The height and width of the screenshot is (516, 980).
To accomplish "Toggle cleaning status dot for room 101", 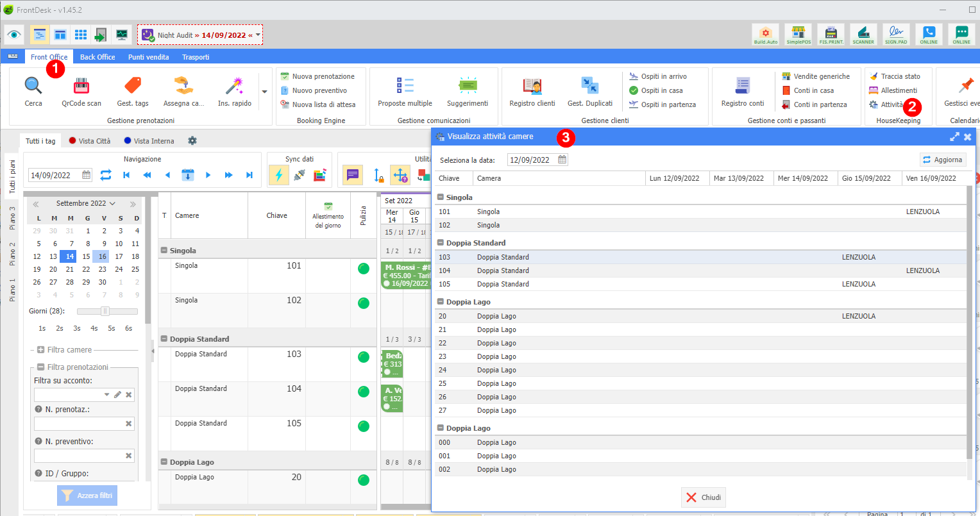I will click(364, 269).
